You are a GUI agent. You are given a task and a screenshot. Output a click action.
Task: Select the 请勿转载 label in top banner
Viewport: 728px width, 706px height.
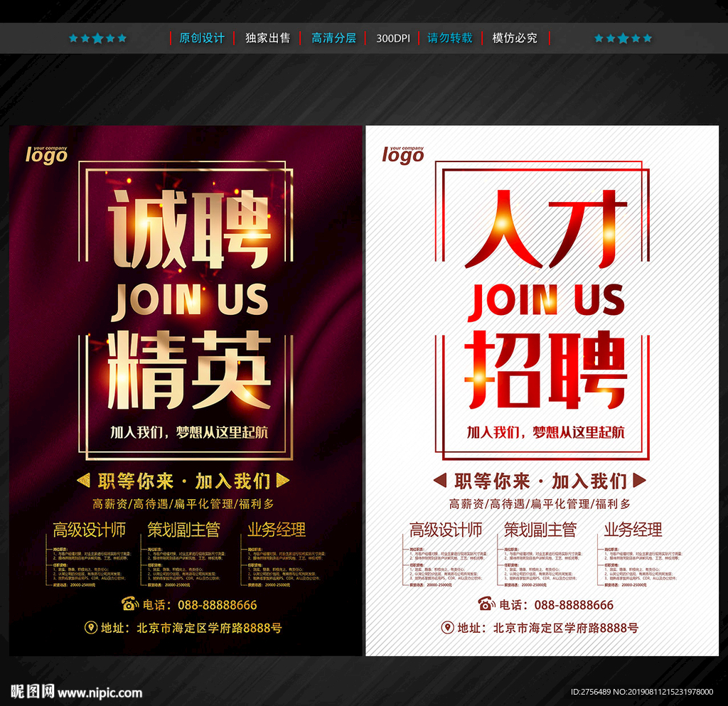pyautogui.click(x=450, y=38)
